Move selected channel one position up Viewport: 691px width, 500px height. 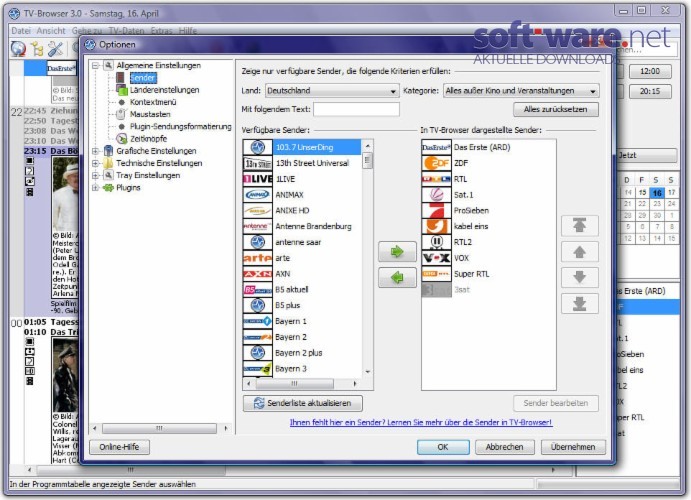point(580,252)
